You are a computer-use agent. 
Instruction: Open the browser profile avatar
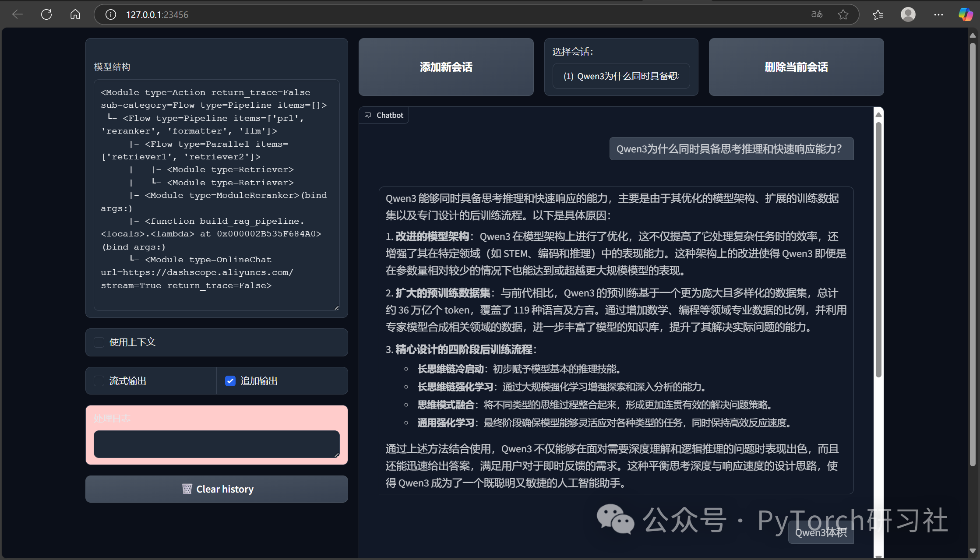click(x=908, y=14)
